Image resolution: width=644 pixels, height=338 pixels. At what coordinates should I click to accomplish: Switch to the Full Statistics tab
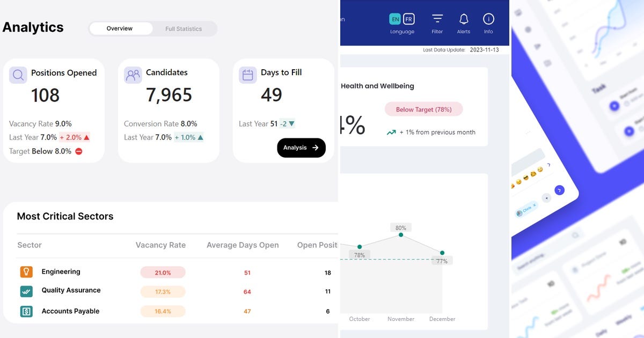click(x=182, y=28)
